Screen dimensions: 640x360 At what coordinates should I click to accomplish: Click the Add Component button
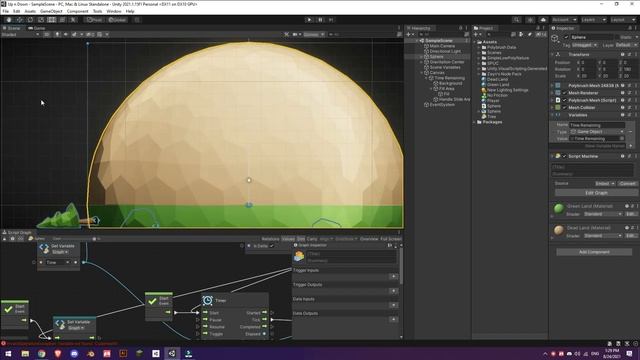click(x=594, y=252)
